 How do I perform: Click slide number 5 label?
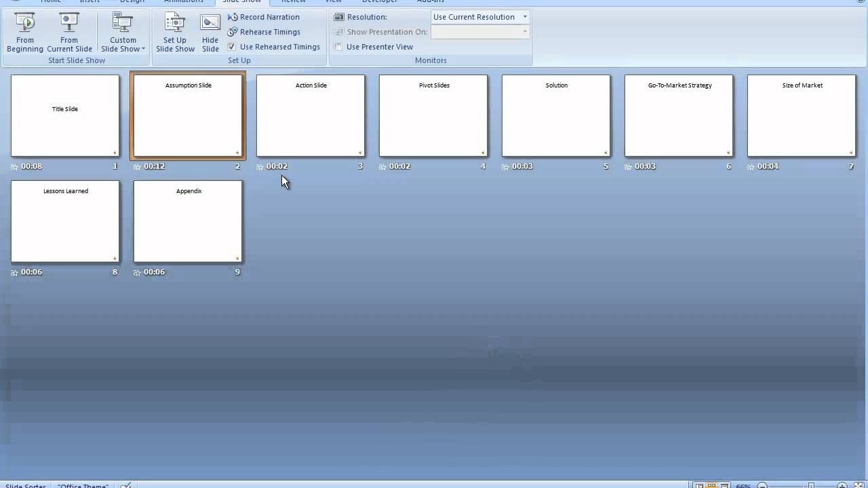[x=606, y=166]
